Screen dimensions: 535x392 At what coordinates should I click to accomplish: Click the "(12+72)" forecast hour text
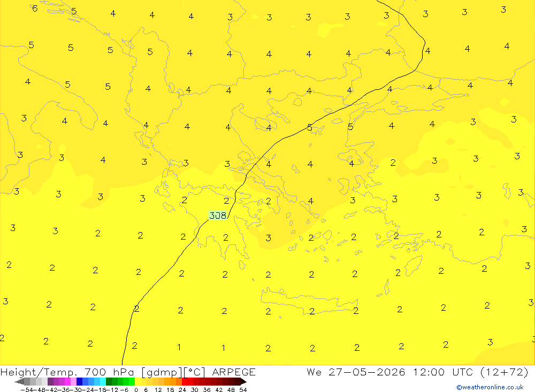[x=505, y=372]
